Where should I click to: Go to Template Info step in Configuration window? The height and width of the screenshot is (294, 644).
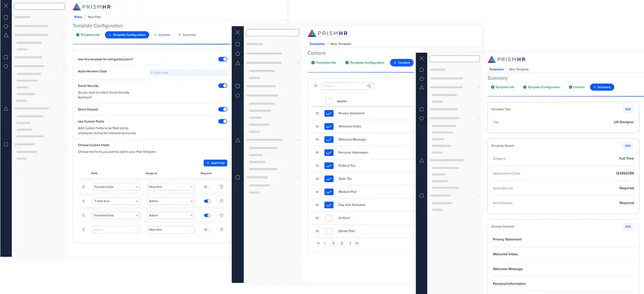click(x=88, y=35)
